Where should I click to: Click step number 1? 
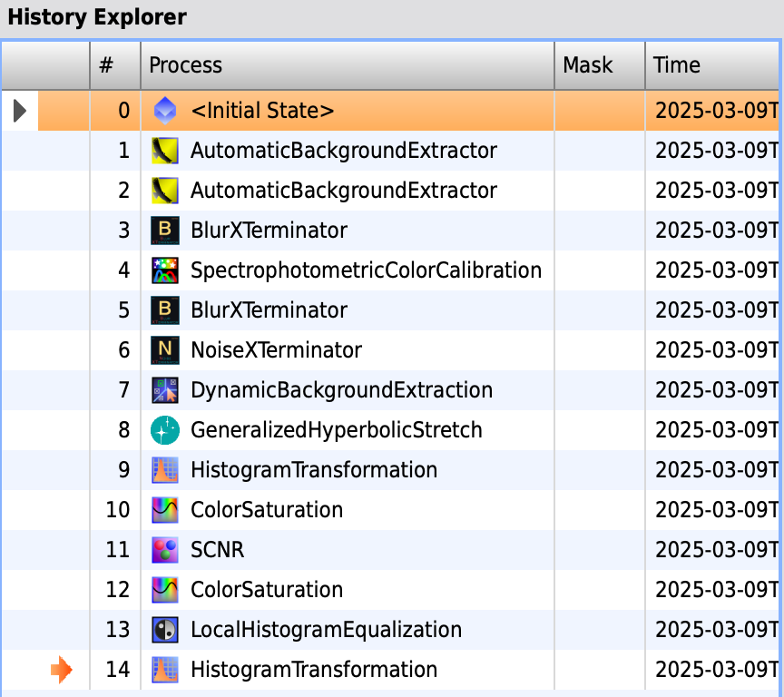[x=124, y=151]
